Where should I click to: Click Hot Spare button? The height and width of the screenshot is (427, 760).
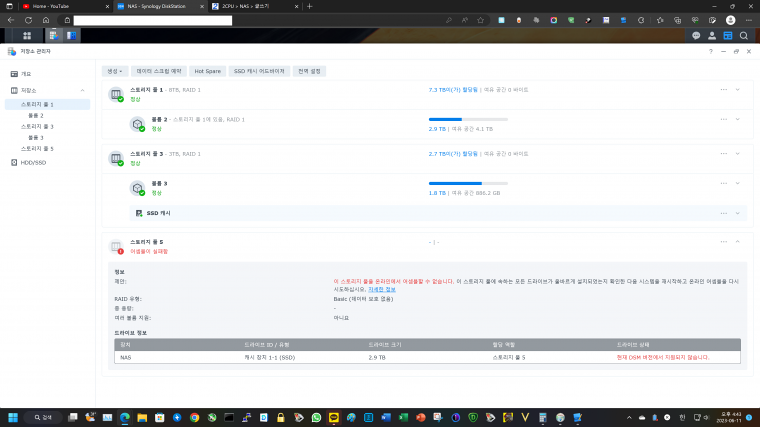(x=207, y=71)
